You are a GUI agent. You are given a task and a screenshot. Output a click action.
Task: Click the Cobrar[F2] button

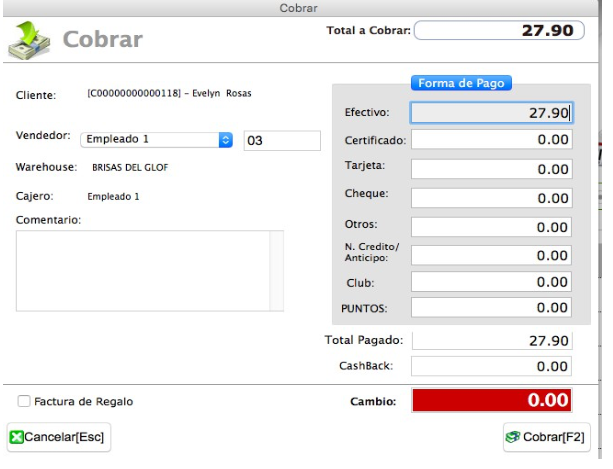click(547, 437)
